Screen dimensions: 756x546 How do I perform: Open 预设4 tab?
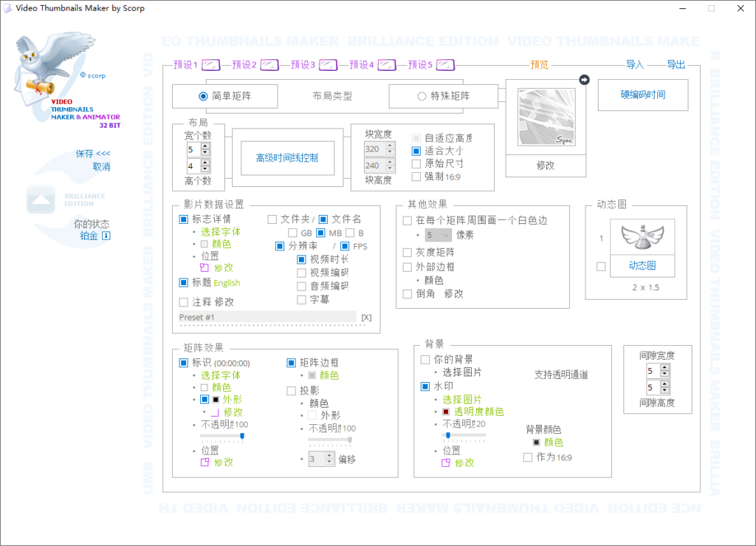tap(362, 64)
